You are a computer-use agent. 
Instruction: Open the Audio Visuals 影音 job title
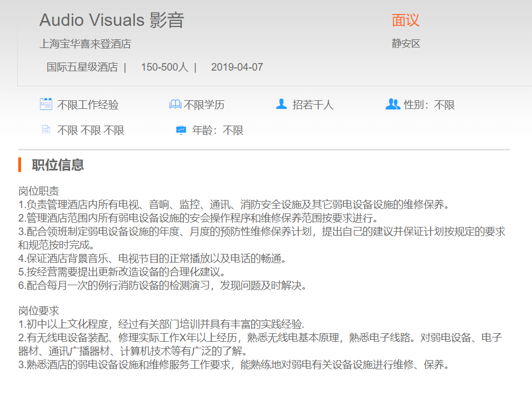[x=112, y=20]
